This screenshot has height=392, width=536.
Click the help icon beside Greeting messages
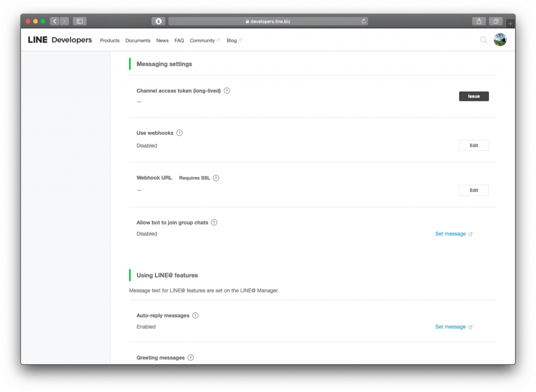[x=191, y=357]
